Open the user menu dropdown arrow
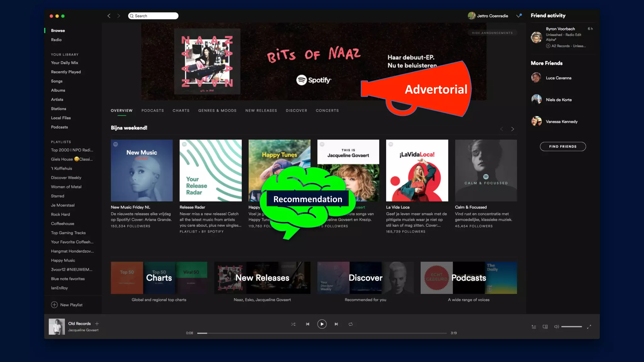The image size is (644, 362). click(518, 16)
